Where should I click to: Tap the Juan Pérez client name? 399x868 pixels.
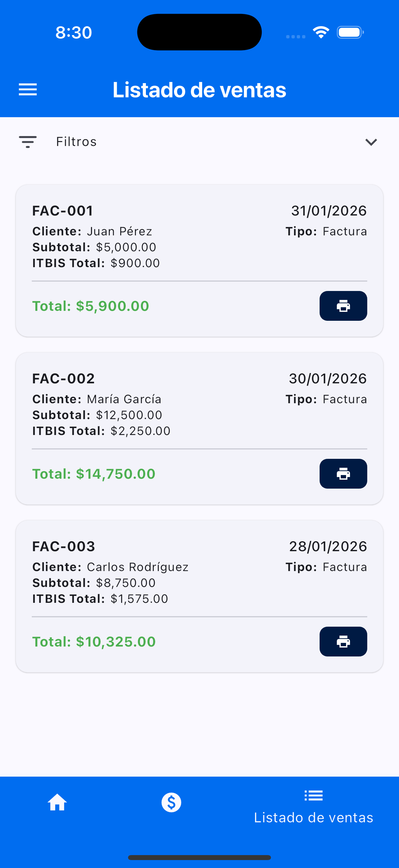click(x=119, y=231)
